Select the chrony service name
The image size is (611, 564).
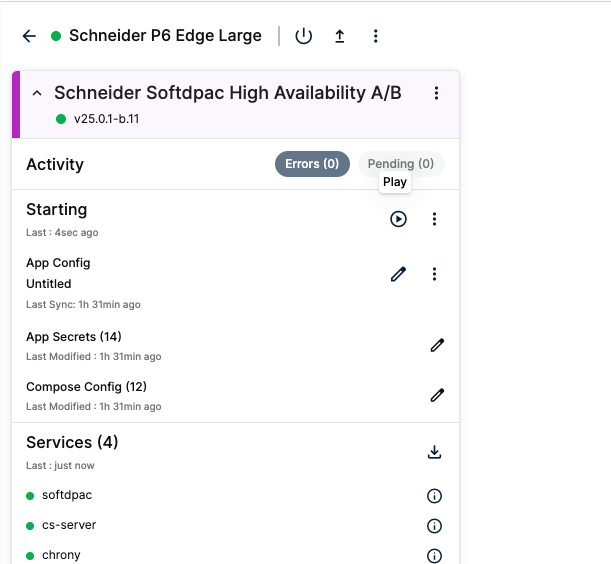(x=61, y=555)
